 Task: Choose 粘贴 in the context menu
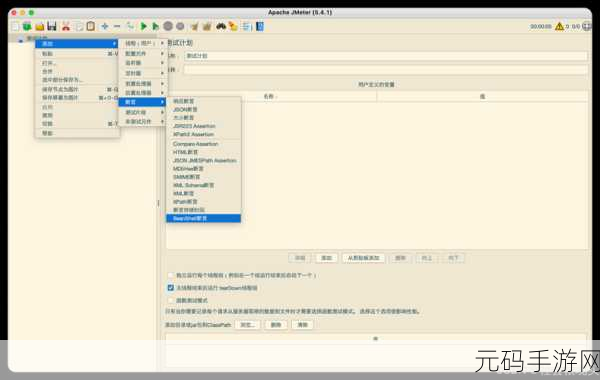[77, 54]
